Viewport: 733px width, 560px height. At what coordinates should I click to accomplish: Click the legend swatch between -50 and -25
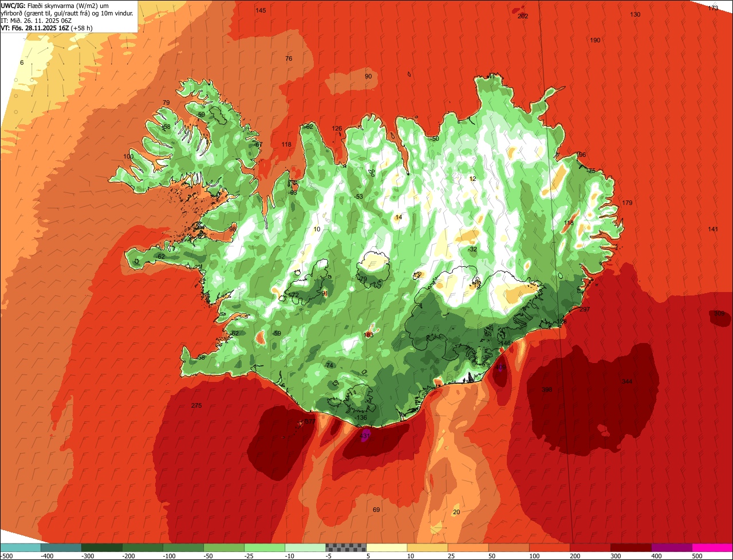[x=224, y=547]
